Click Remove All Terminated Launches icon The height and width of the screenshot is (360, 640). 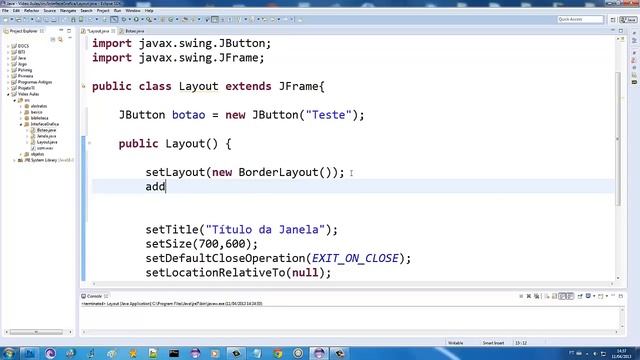pos(537,296)
